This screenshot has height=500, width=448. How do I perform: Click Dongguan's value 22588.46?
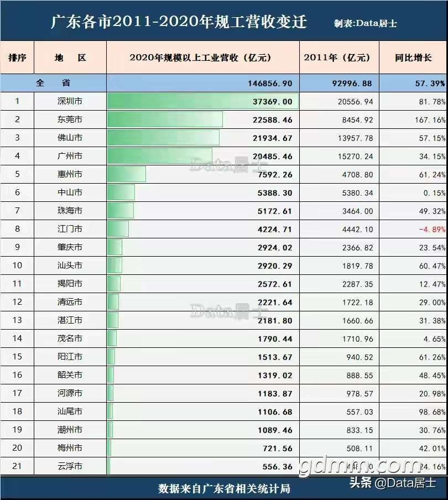[273, 120]
